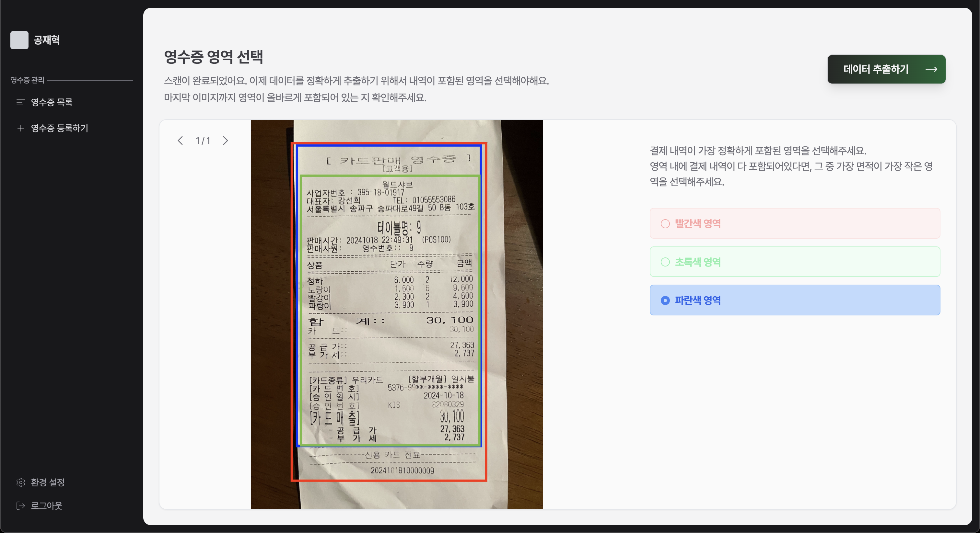Screen dimensions: 980x533
Task: Select 로그아웃 to sign out
Action: [x=46, y=505]
